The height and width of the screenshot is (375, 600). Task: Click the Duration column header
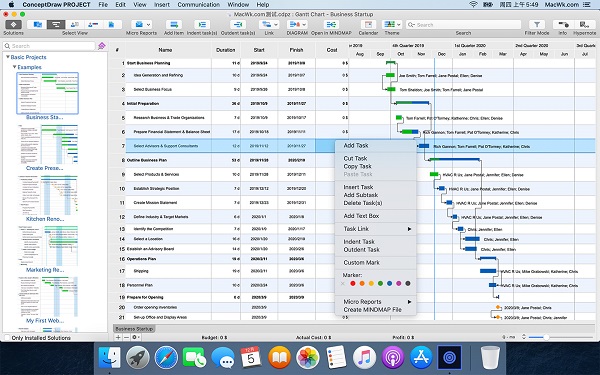pos(226,50)
